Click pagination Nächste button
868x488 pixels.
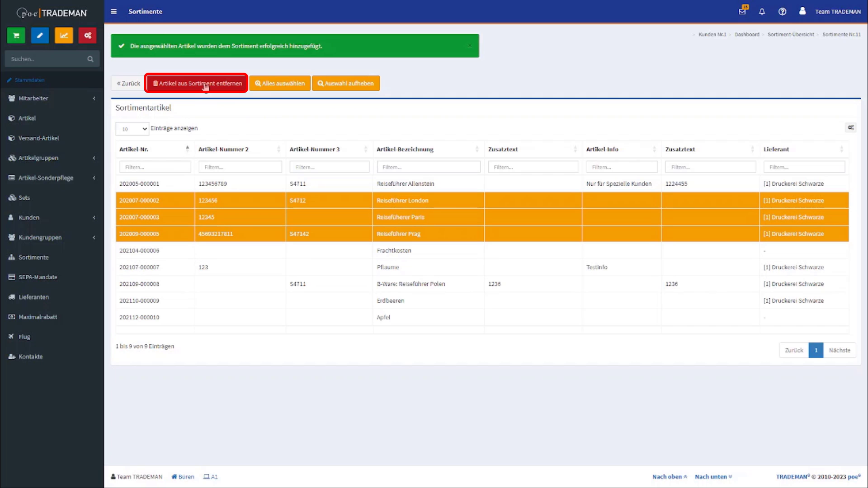coord(840,350)
